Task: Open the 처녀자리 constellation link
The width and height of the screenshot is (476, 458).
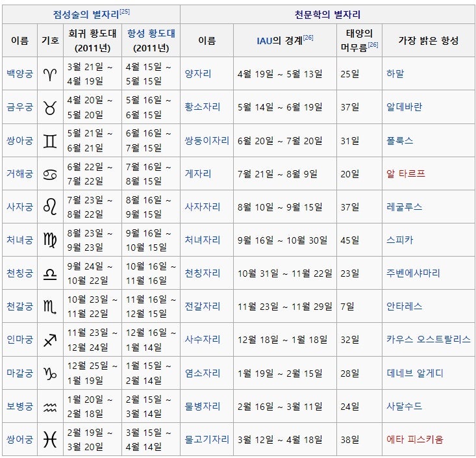Action: click(203, 240)
